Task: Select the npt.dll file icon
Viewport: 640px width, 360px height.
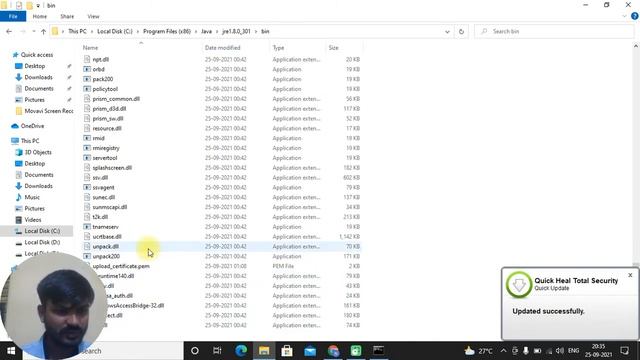Action: point(87,59)
